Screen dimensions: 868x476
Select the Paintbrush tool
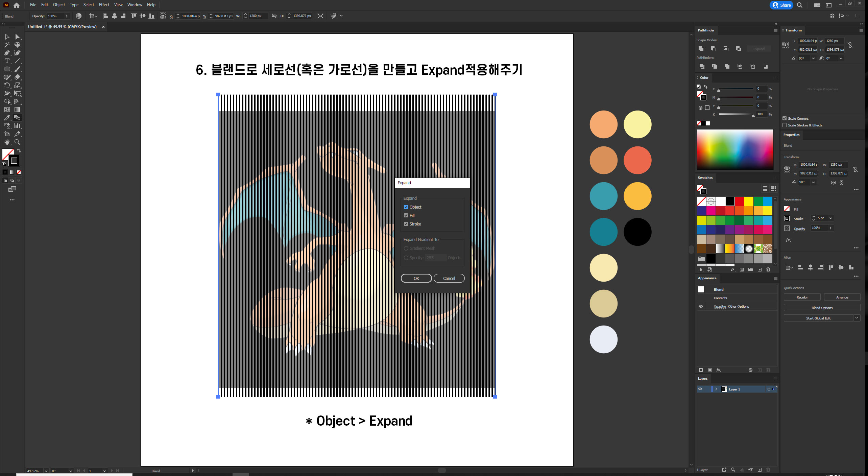tap(17, 69)
